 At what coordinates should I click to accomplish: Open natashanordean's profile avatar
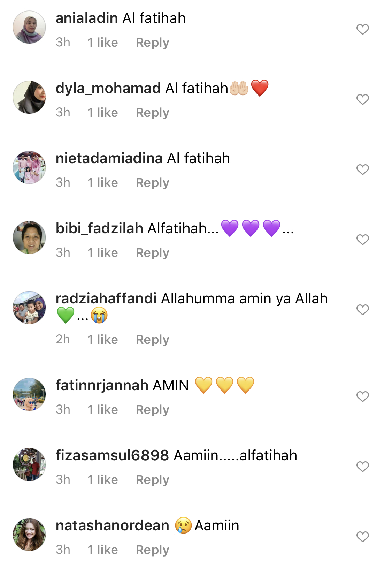[29, 534]
